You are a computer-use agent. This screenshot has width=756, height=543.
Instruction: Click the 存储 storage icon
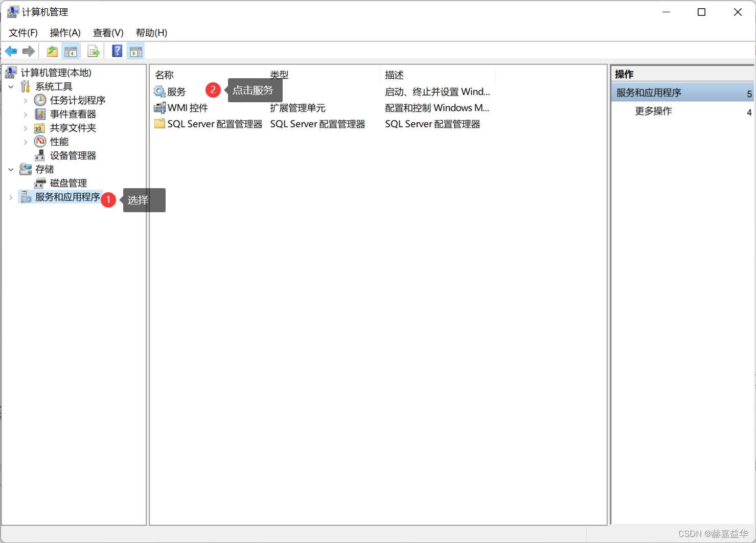pyautogui.click(x=26, y=169)
